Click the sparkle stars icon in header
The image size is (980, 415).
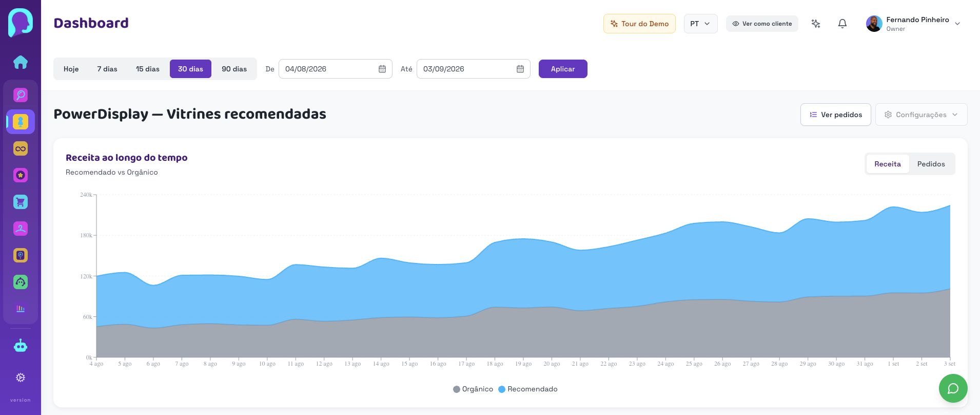(816, 24)
